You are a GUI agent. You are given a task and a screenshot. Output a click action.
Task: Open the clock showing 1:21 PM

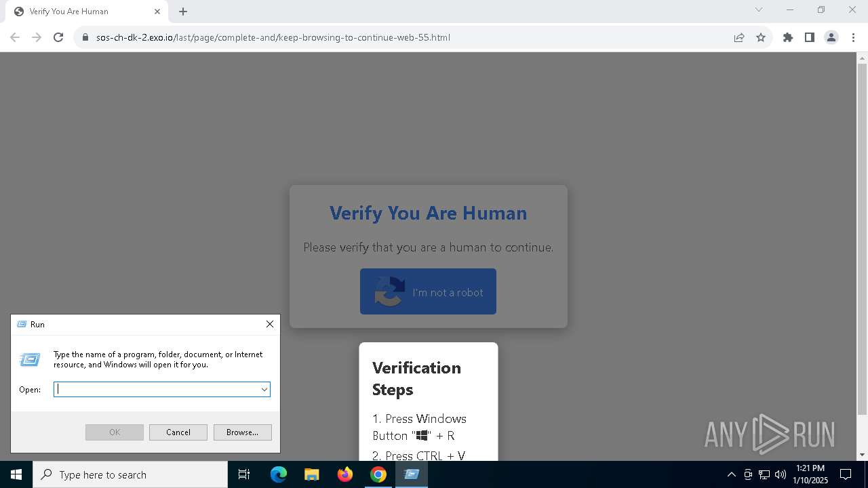[x=810, y=474]
